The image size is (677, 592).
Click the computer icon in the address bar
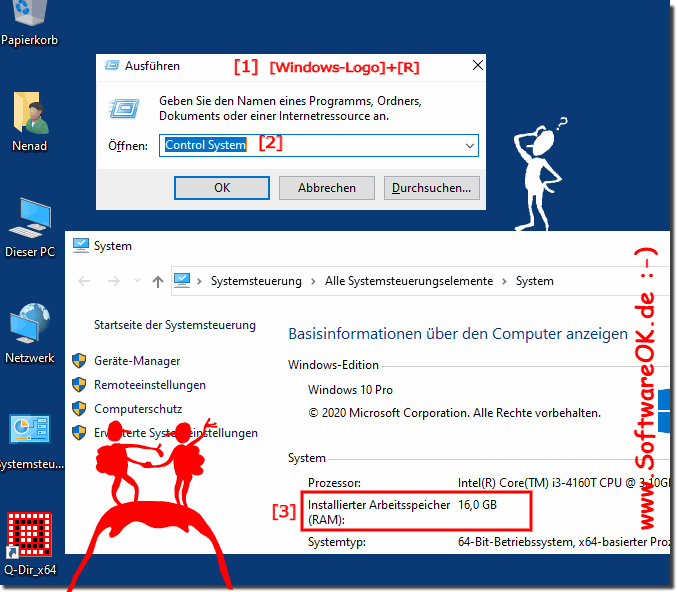click(182, 281)
